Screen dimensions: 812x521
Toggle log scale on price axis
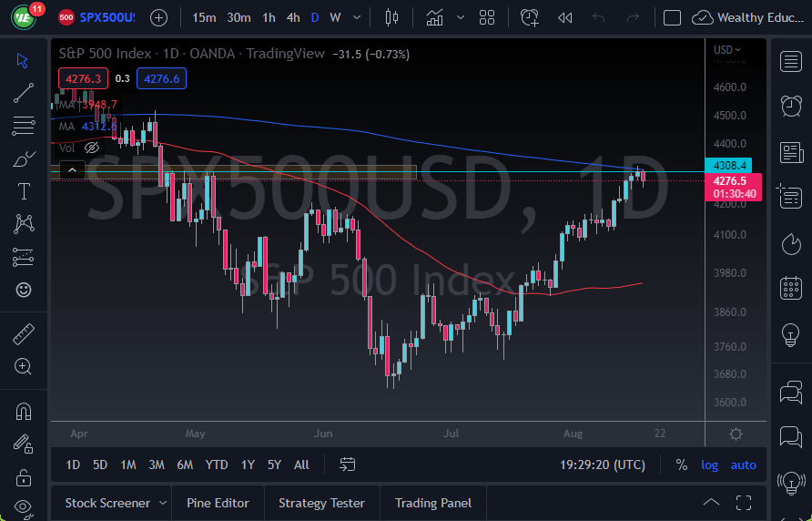point(709,465)
